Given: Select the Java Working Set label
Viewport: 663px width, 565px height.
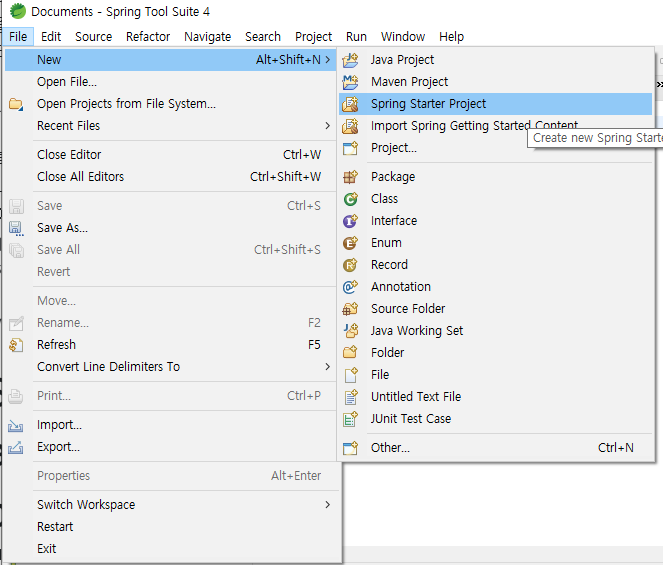Looking at the screenshot, I should click(416, 331).
